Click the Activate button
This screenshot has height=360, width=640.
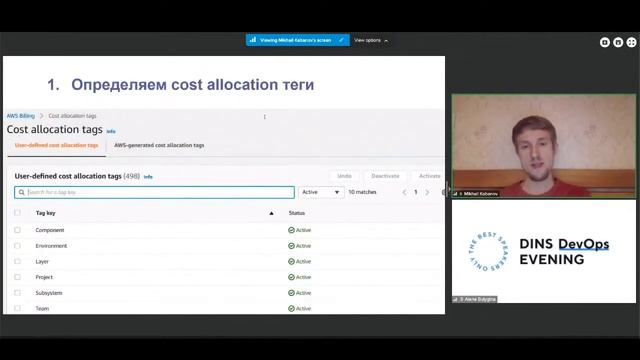(429, 176)
